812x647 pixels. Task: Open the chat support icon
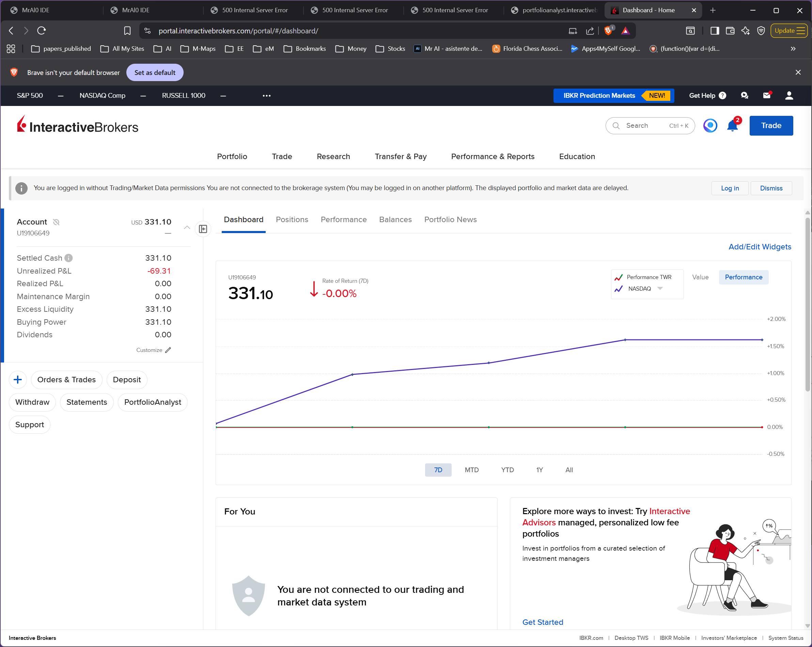(x=744, y=95)
